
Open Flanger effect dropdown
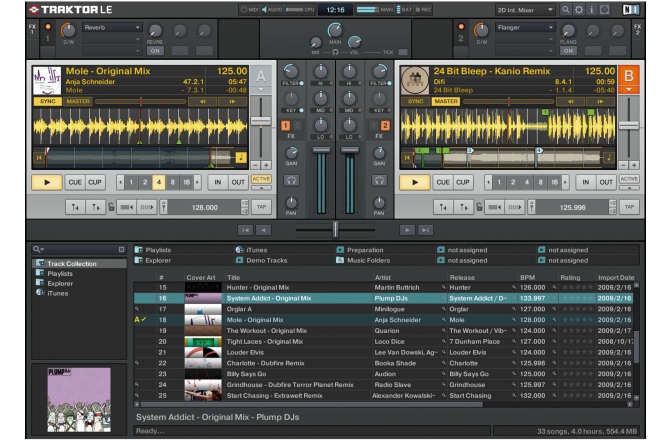tap(525, 27)
